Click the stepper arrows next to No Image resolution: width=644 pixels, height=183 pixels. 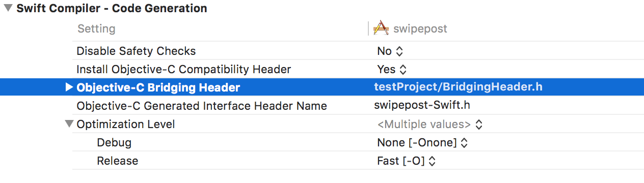[399, 51]
